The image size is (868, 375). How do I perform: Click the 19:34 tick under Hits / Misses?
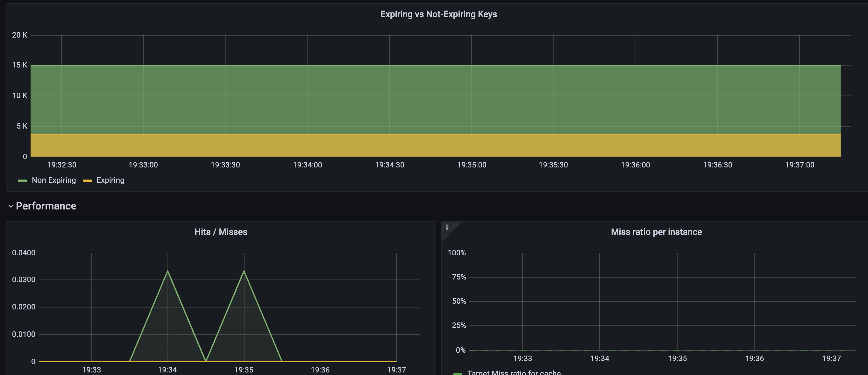(x=167, y=370)
